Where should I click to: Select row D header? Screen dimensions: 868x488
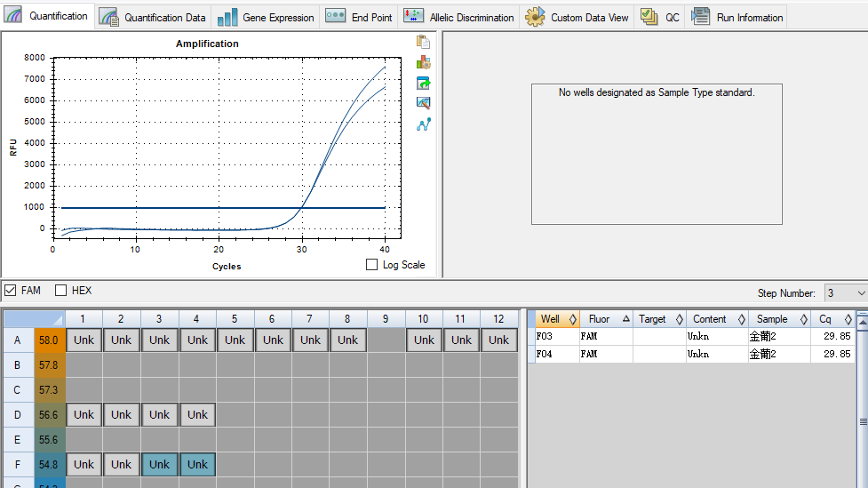click(x=19, y=415)
